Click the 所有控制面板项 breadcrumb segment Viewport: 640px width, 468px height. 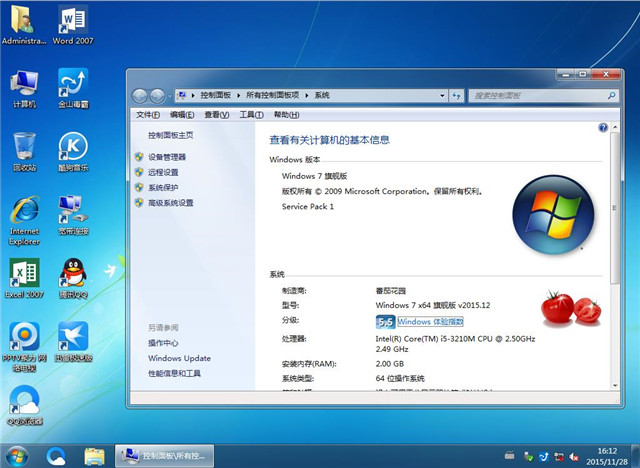click(x=272, y=95)
